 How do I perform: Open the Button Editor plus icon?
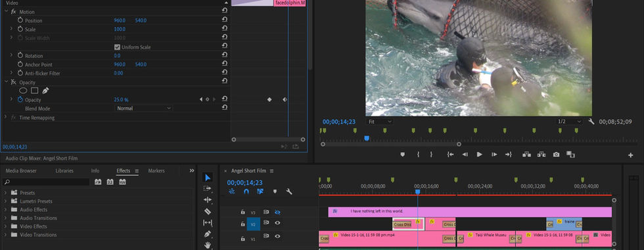coord(630,155)
